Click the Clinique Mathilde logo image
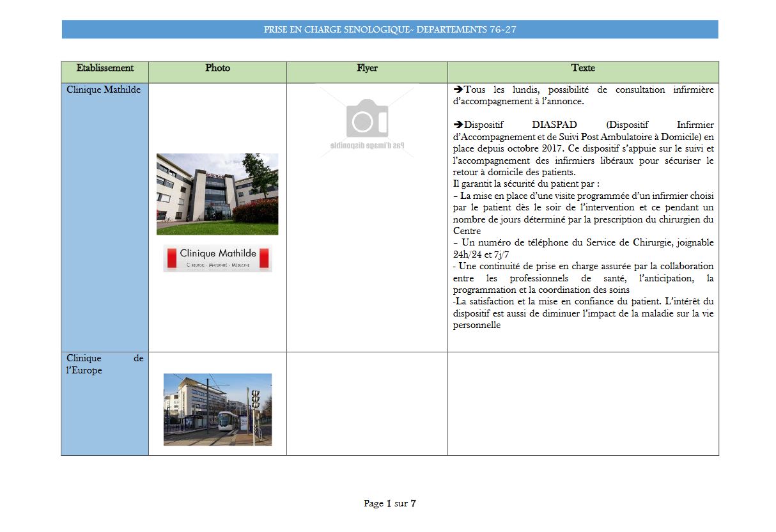The image size is (776, 532). coord(217,258)
